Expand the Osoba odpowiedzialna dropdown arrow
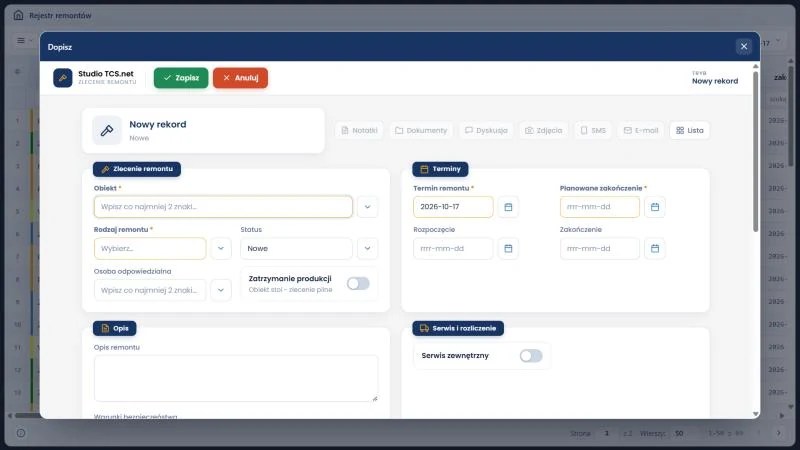Image resolution: width=800 pixels, height=450 pixels. click(221, 290)
